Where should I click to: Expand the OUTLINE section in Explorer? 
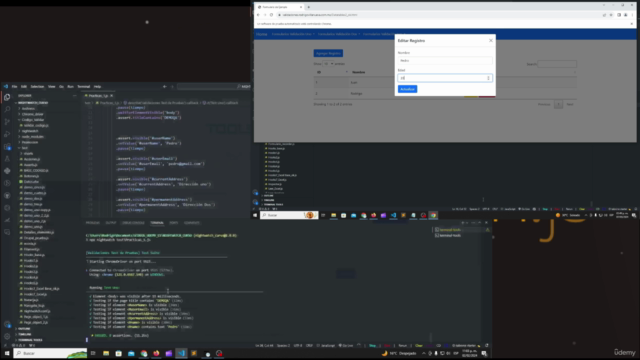pos(24,329)
